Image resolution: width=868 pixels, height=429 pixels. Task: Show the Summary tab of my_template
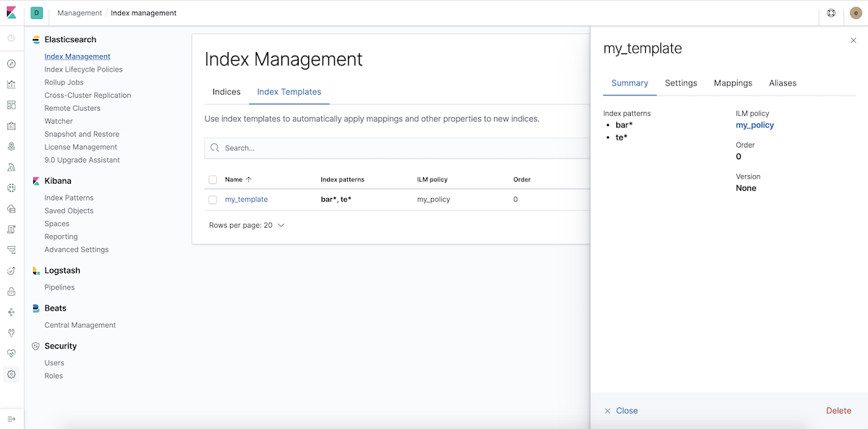coord(630,83)
